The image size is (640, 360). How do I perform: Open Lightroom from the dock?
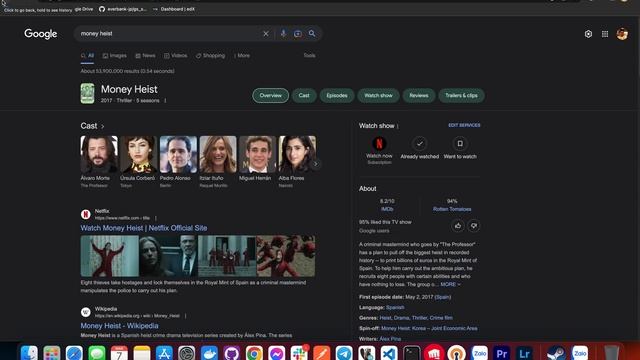coord(524,353)
